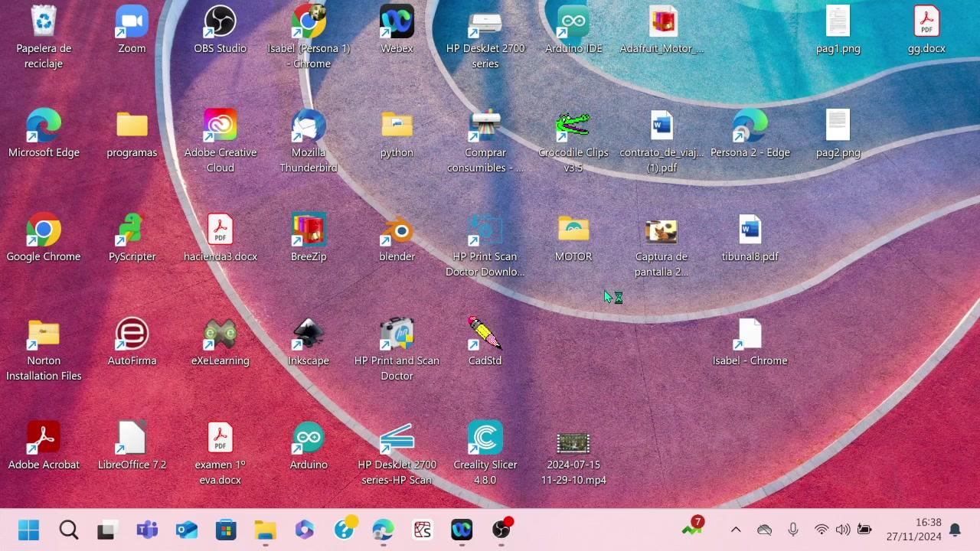The height and width of the screenshot is (551, 980).
Task: Open the notifications bell
Action: [955, 530]
